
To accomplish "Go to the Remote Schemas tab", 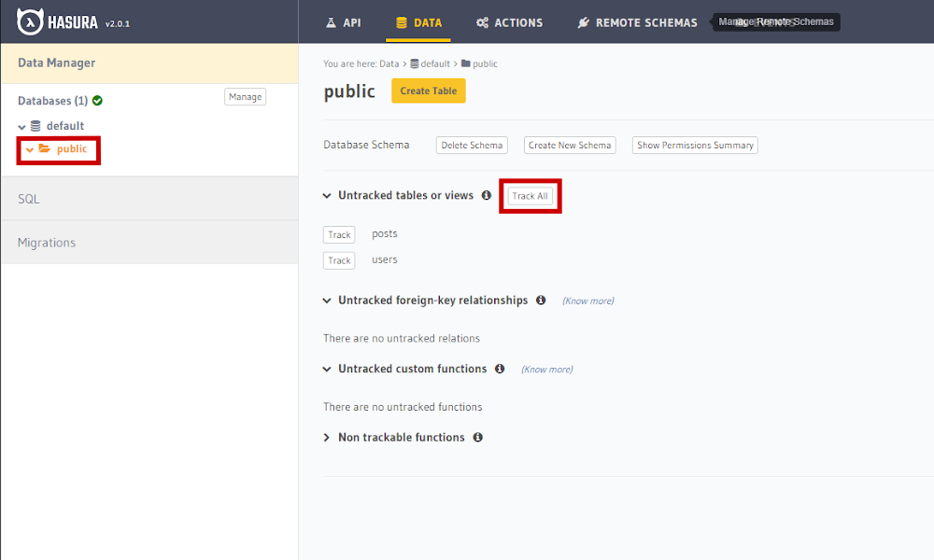I will pos(637,22).
